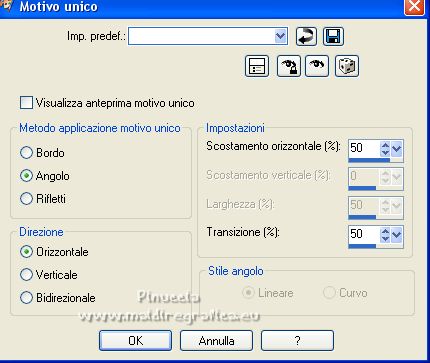Click the question mark help button

point(297,340)
